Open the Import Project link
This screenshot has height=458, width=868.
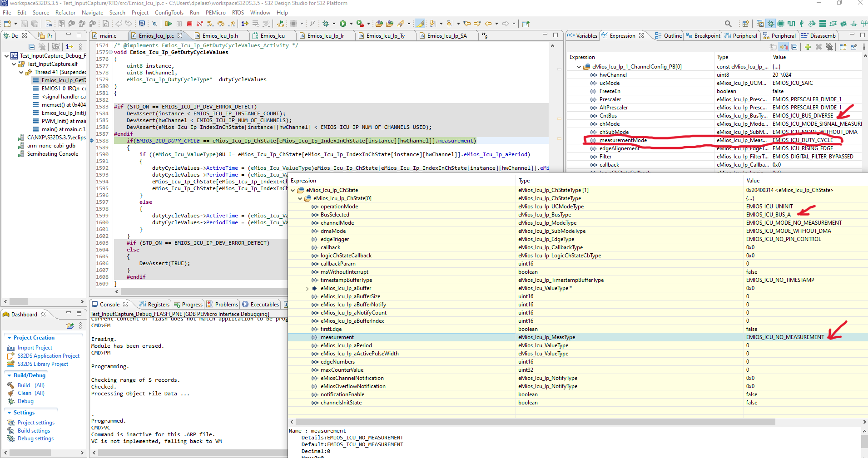(x=35, y=348)
